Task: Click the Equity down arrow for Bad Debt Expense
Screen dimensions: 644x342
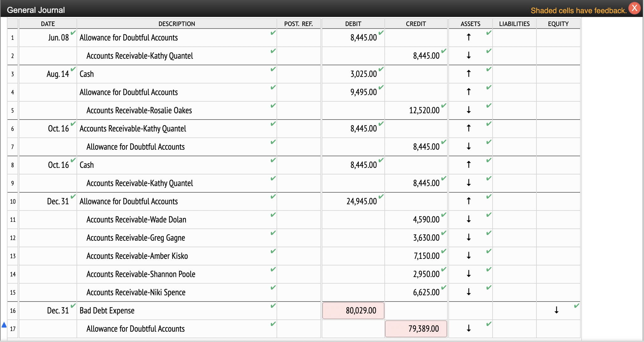Action: coord(556,310)
